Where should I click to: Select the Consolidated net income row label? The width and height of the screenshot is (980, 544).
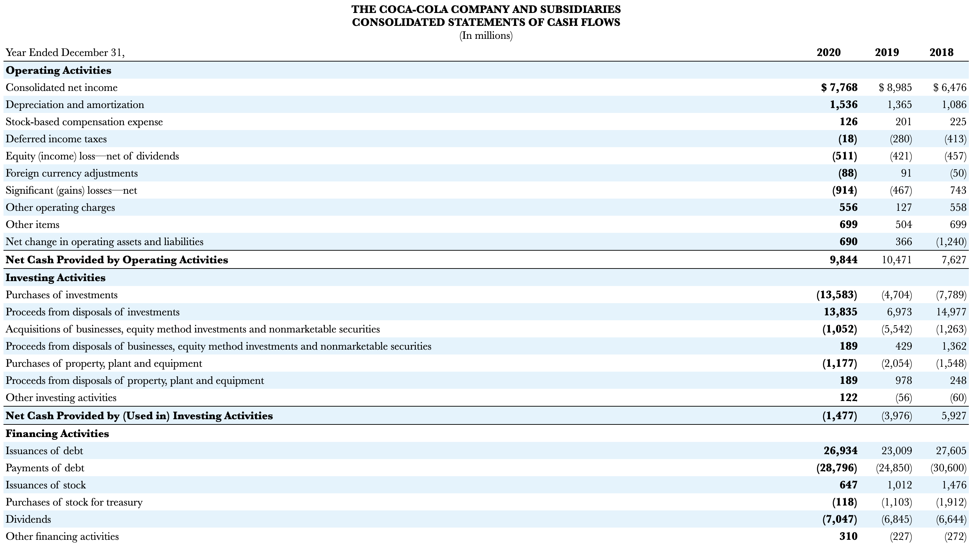coord(61,87)
